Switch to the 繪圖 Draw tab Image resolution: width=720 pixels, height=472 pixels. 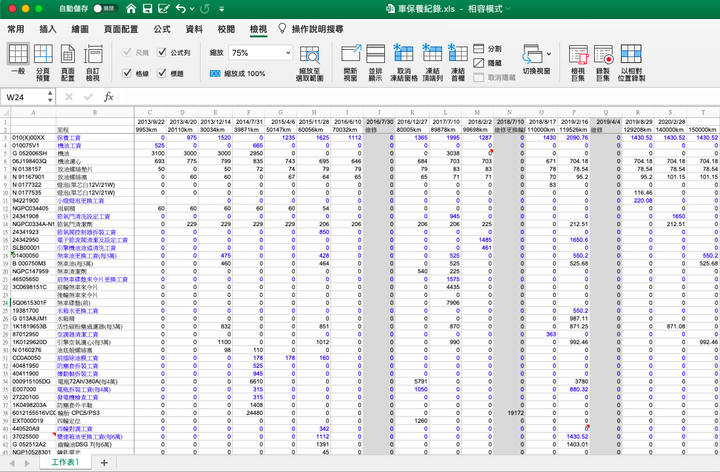[x=80, y=29]
